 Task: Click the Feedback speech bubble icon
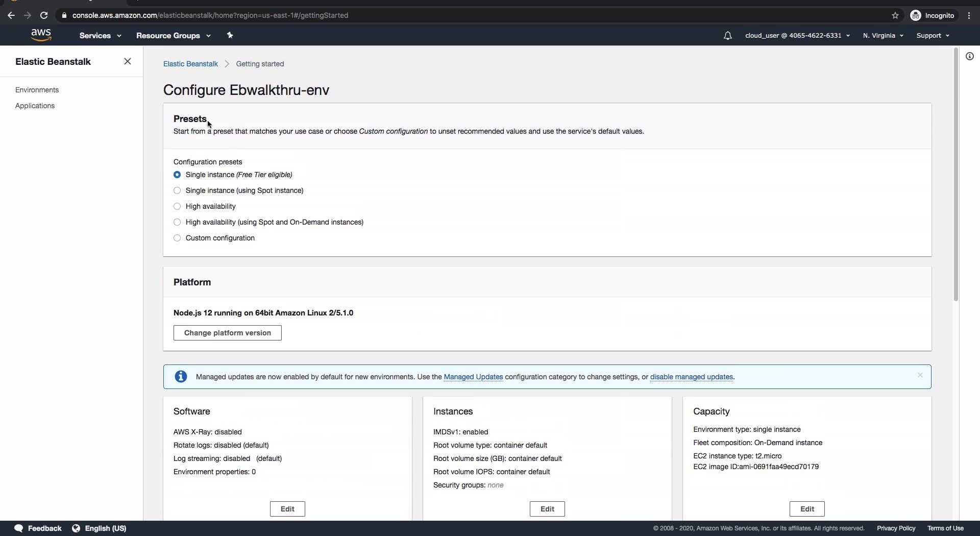[x=19, y=528]
